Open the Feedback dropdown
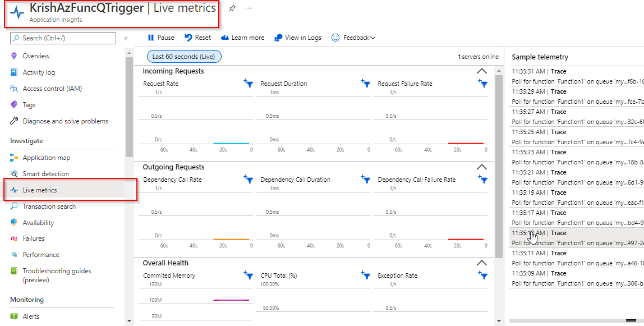 point(353,38)
